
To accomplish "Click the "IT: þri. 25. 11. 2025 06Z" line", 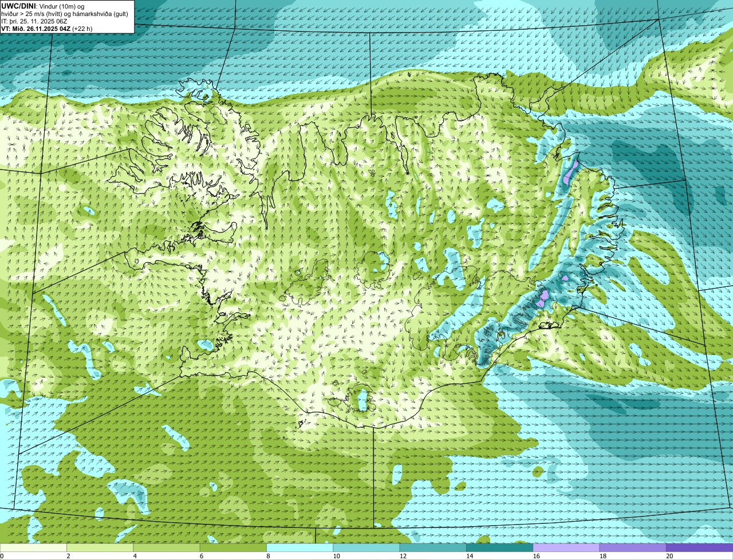I will [x=35, y=21].
